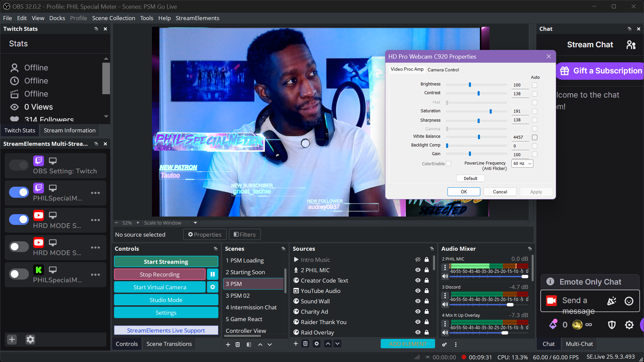Open emoji picker in chat message box

(x=629, y=301)
